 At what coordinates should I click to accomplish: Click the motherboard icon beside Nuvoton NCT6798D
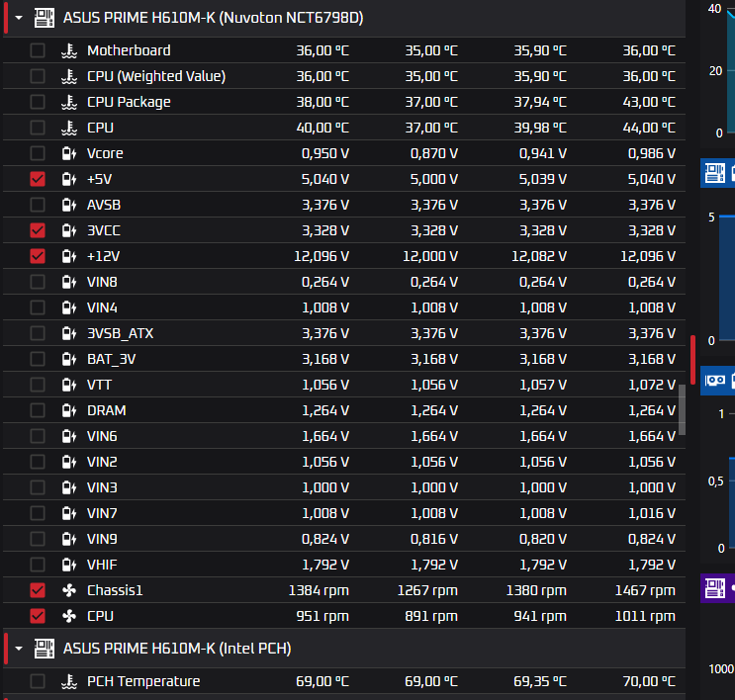(x=45, y=18)
